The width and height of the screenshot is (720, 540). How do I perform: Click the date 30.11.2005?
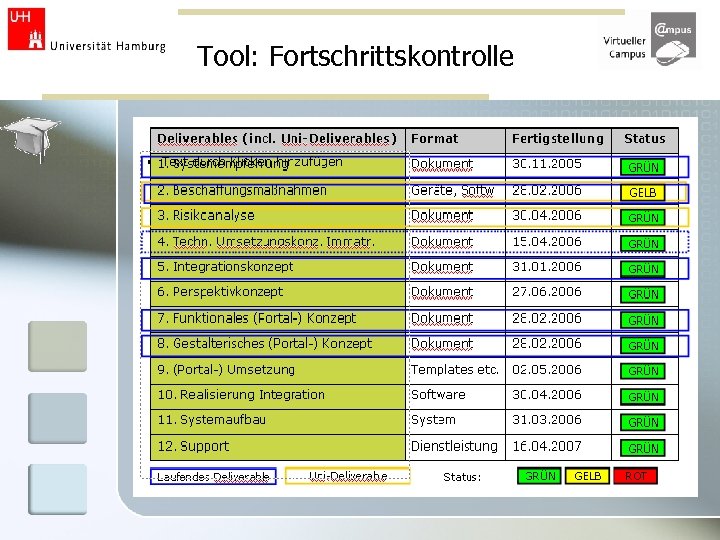pos(547,164)
